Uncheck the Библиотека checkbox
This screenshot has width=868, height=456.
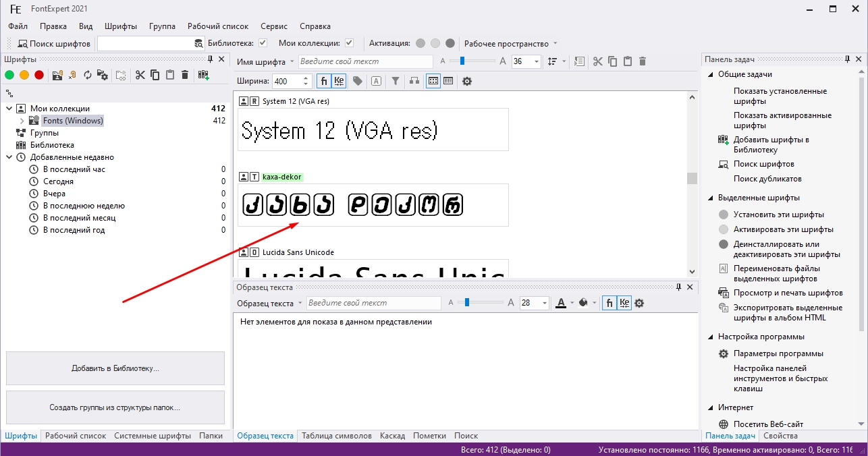click(263, 43)
